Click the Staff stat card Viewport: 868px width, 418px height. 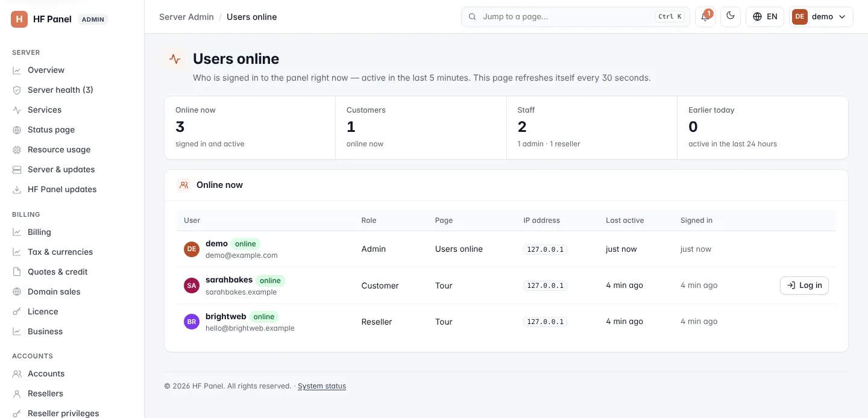click(592, 128)
